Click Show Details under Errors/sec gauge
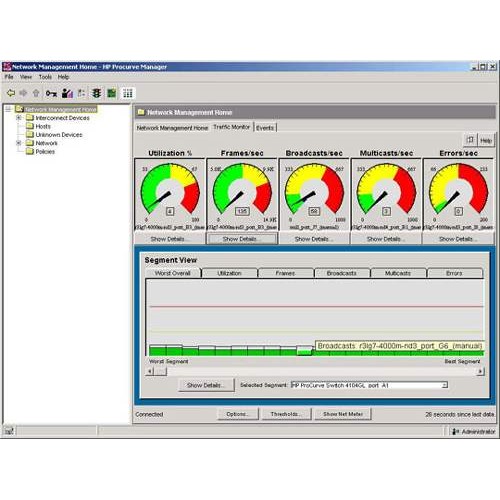The height and width of the screenshot is (500, 500). (x=458, y=239)
